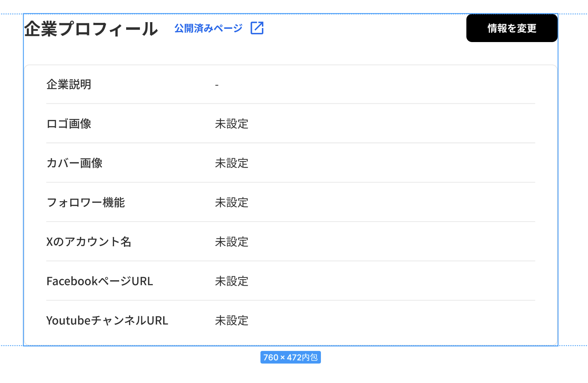This screenshot has width=588, height=383.
Task: Click the フォロワー機能 label
Action: [x=86, y=203]
